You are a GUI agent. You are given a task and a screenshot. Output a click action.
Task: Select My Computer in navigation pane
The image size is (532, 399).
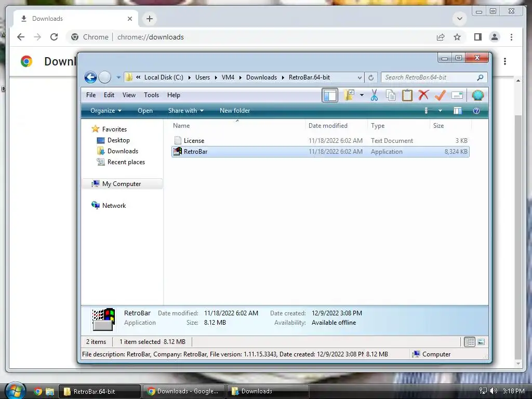(x=122, y=183)
